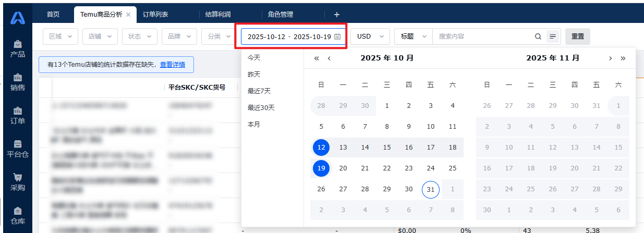Open the 平台仓 sidebar icon
The height and width of the screenshot is (233, 644).
coord(18,149)
